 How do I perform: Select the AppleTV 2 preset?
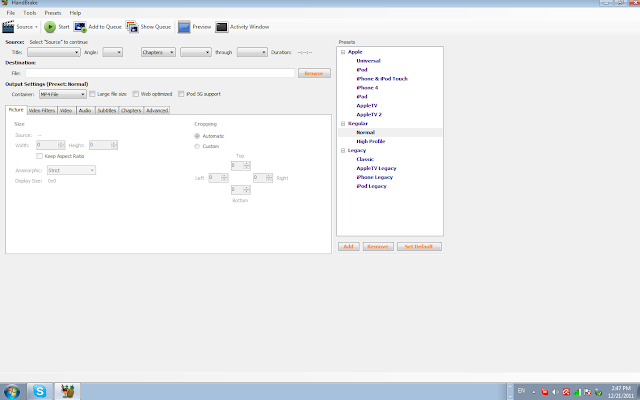(x=369, y=115)
